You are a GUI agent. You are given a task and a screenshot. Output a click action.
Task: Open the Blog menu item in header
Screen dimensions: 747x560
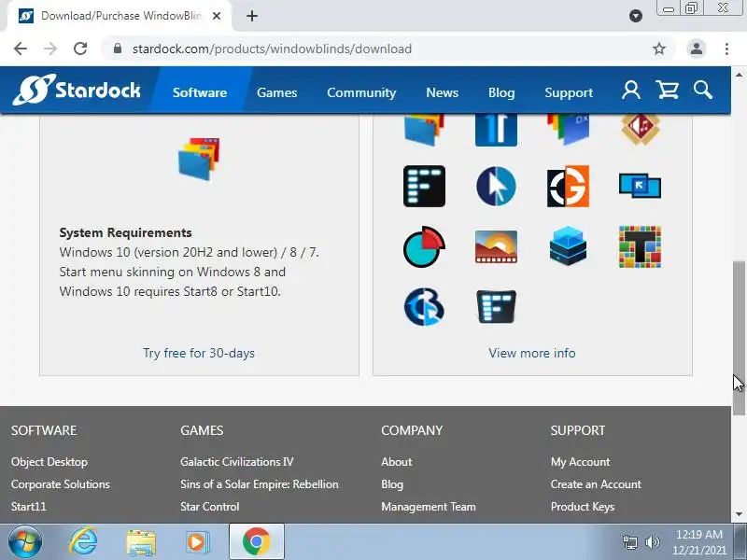coord(501,92)
